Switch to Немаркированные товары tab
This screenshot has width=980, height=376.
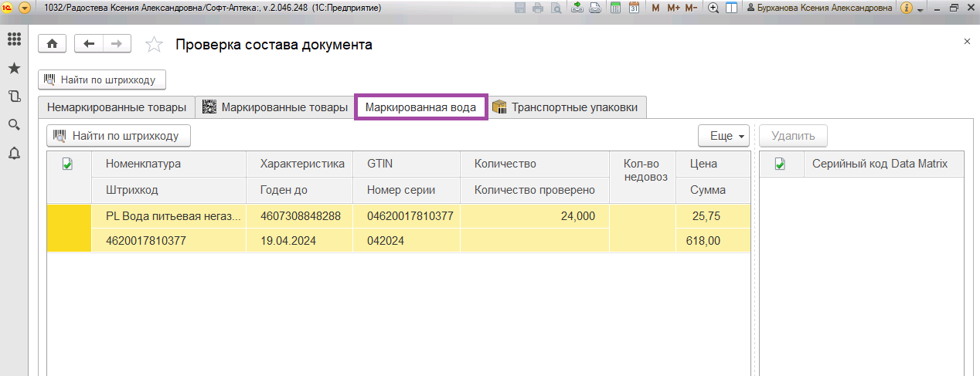(x=117, y=107)
